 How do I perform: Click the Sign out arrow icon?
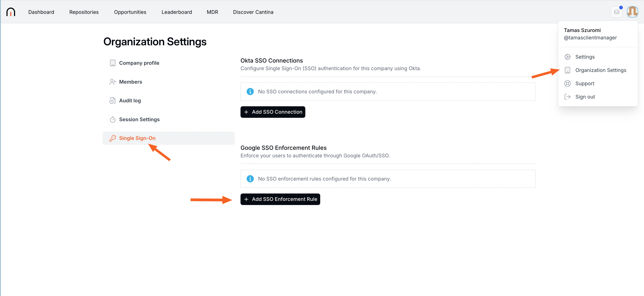pos(568,97)
